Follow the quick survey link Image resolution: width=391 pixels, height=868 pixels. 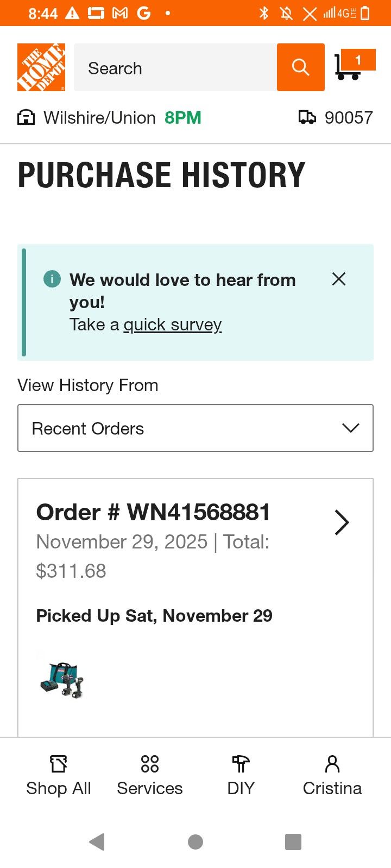(x=173, y=325)
